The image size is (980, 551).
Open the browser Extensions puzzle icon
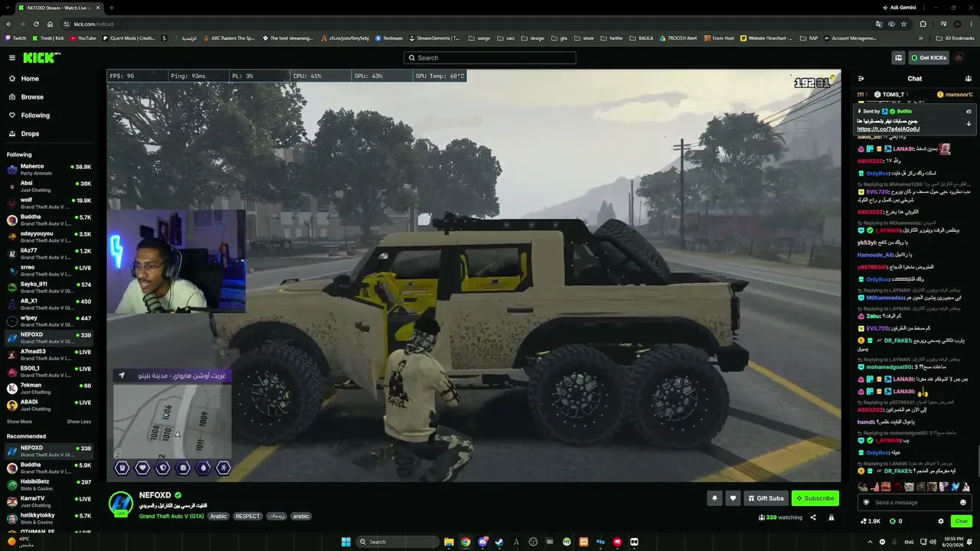pyautogui.click(x=923, y=24)
